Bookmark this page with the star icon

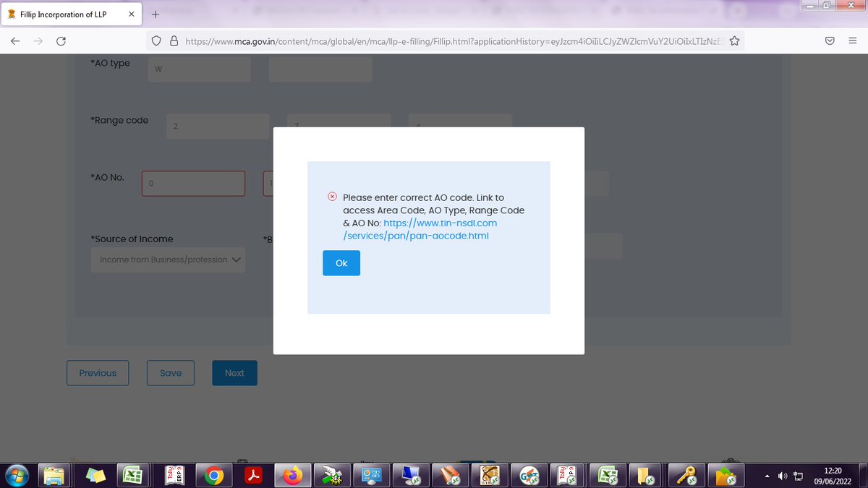734,41
